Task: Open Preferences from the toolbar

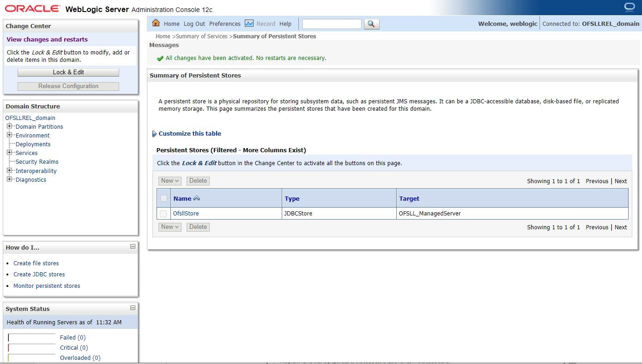Action: pyautogui.click(x=225, y=24)
